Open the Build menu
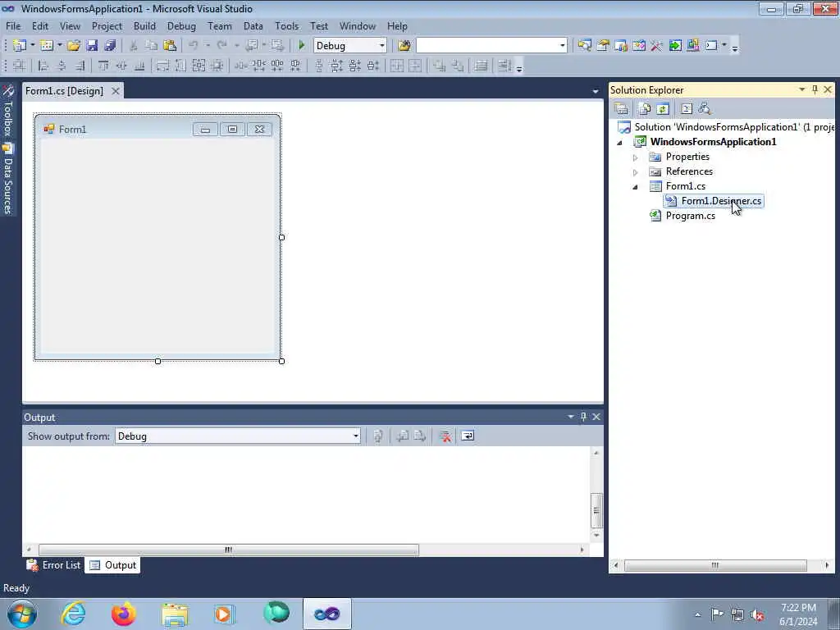This screenshot has height=630, width=840. (144, 26)
